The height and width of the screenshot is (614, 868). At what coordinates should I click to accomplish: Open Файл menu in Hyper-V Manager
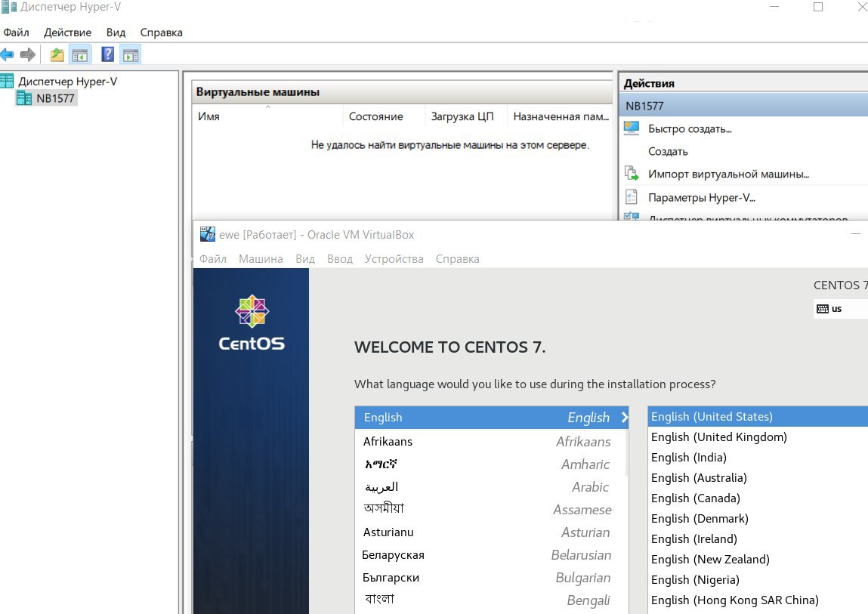(16, 32)
